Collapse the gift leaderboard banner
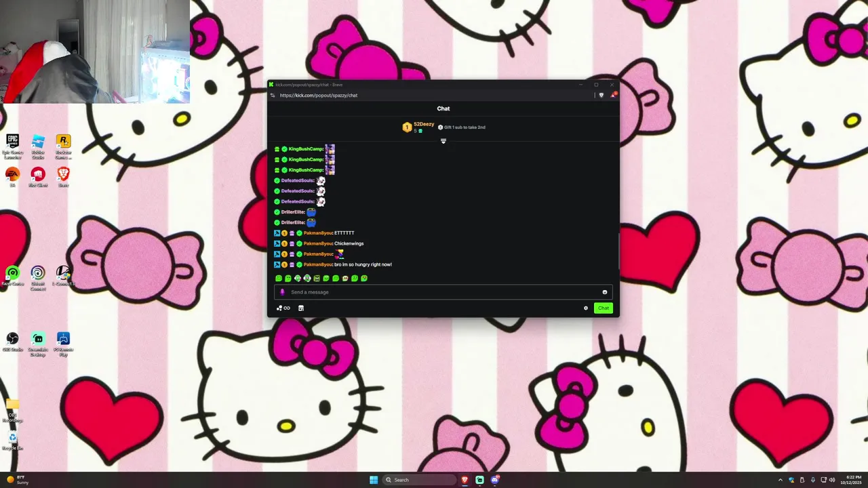 443,141
